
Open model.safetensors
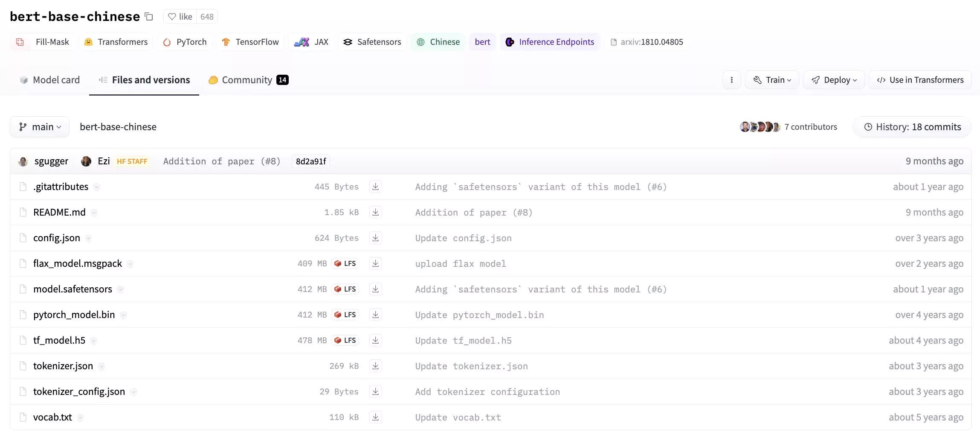72,289
